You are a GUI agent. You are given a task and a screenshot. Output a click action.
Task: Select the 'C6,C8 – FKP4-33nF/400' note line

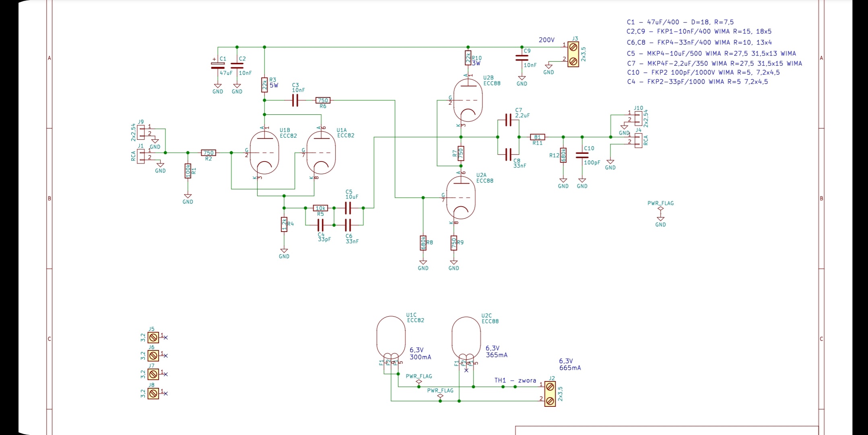(699, 42)
